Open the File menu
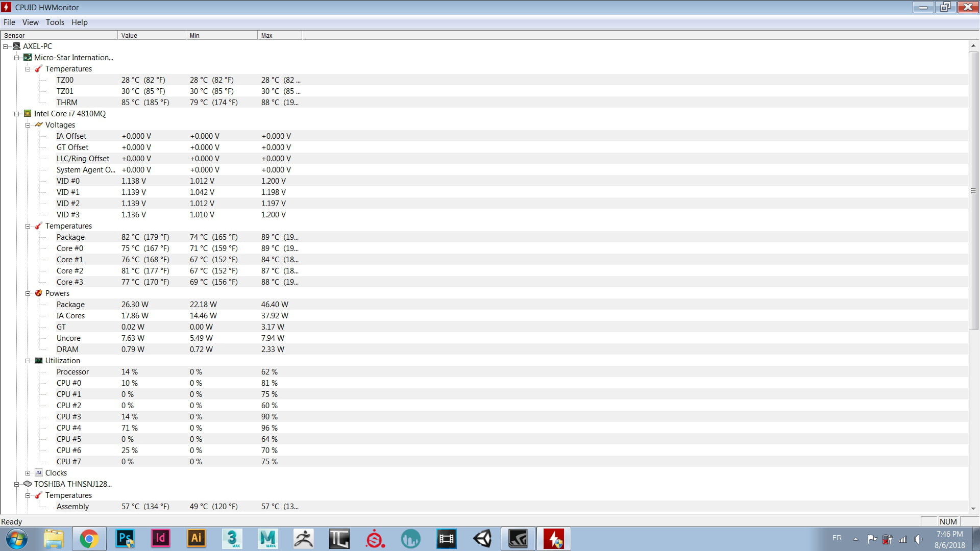The image size is (980, 551). (x=9, y=22)
